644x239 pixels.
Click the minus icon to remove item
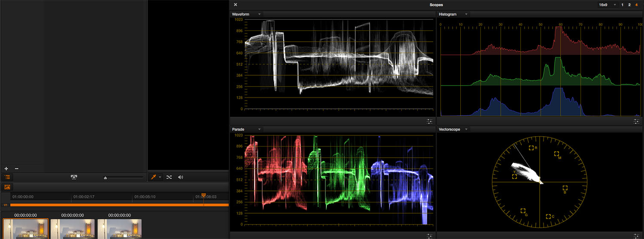tap(17, 169)
